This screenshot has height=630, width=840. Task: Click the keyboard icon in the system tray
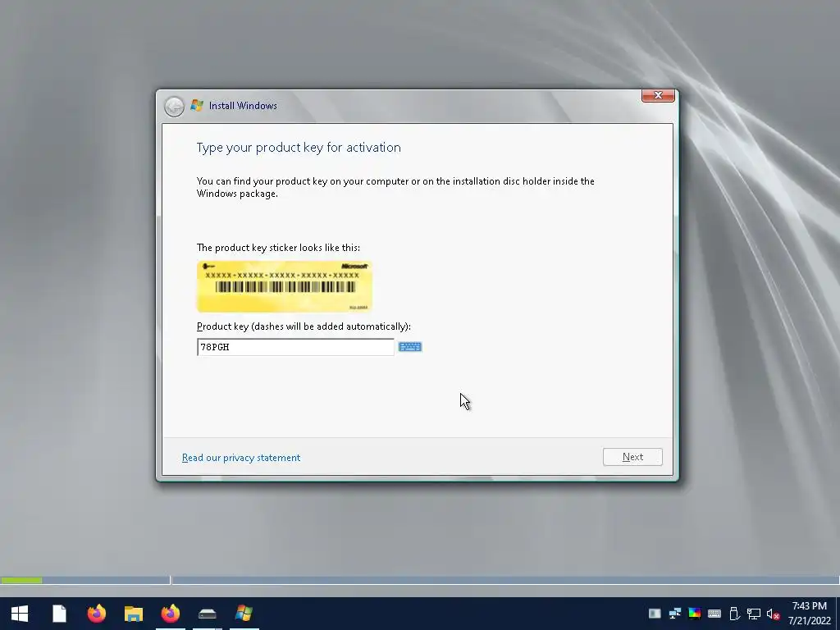click(x=714, y=614)
